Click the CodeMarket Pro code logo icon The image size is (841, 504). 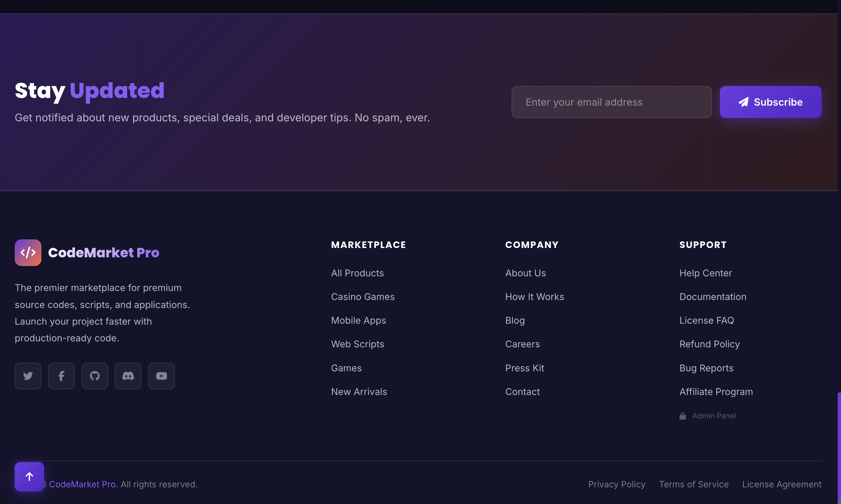click(x=28, y=252)
